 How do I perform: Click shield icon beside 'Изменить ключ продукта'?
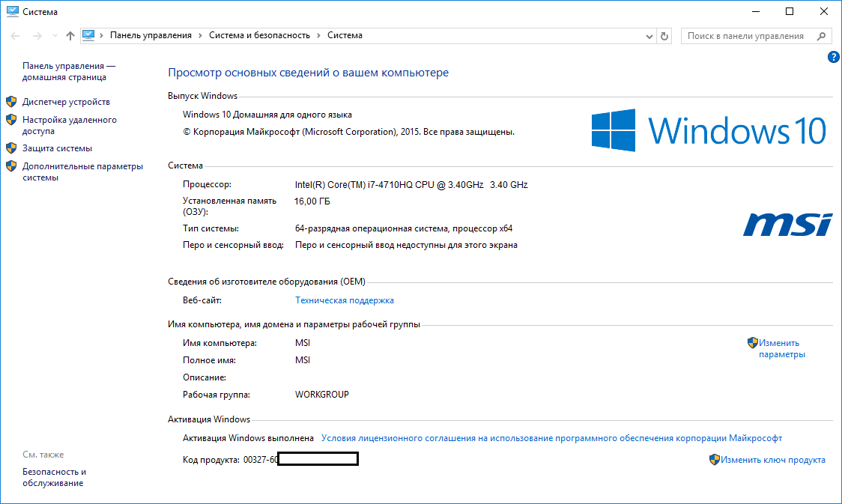(714, 460)
